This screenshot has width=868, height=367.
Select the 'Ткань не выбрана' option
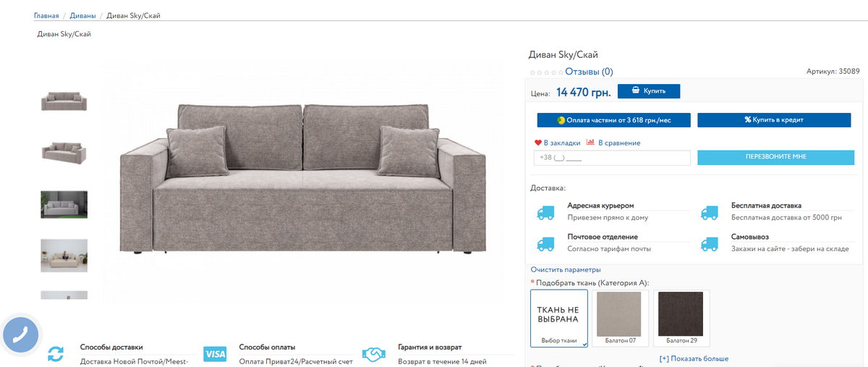(x=559, y=319)
